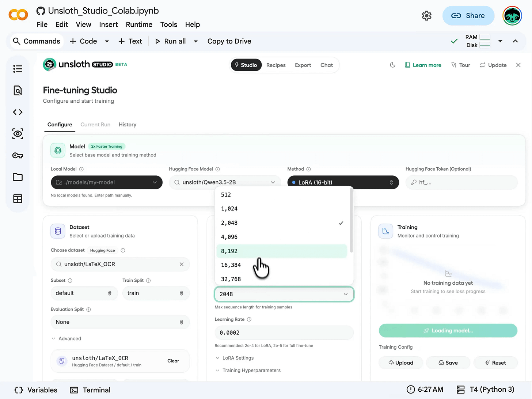Click the Save config button
Viewport: 532px width, 399px height.
click(448, 363)
